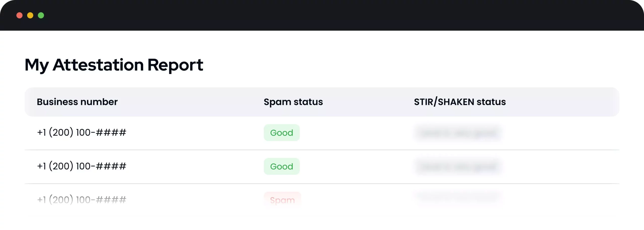Click the yellow traffic light window control

(30, 15)
